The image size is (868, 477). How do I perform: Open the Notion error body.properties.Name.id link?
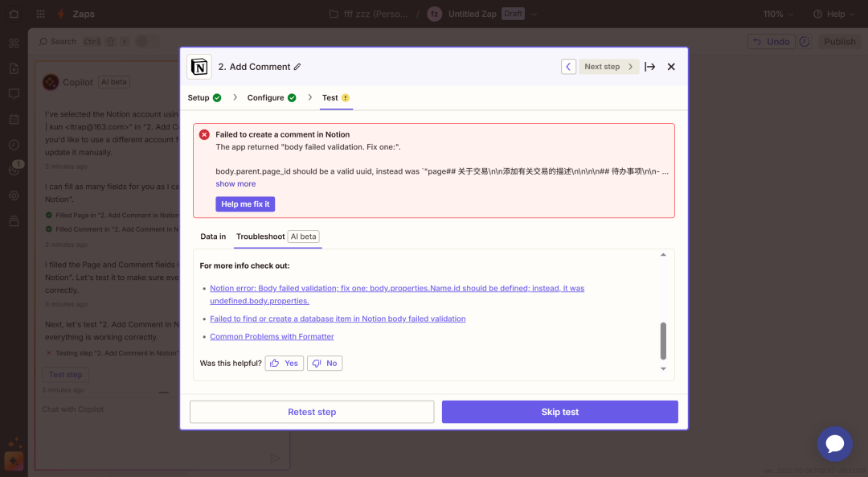tap(397, 294)
